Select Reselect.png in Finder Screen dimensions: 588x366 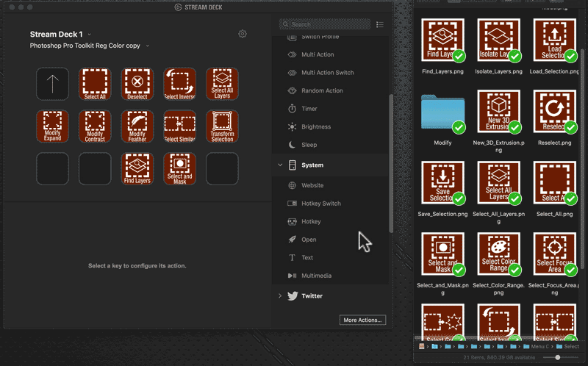(555, 111)
